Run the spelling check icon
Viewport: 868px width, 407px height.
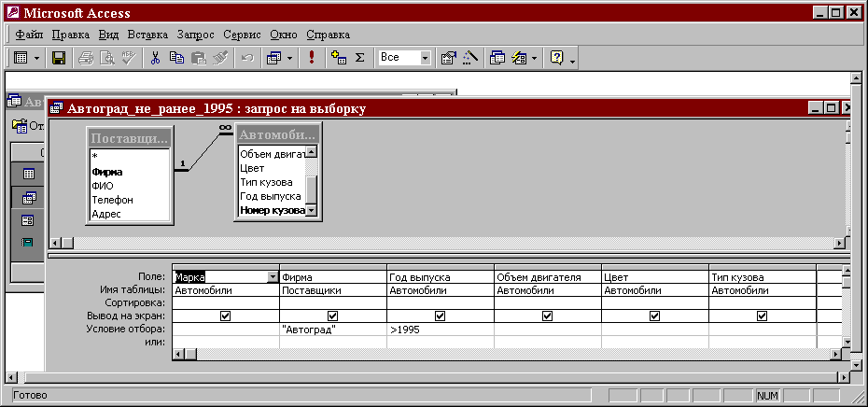click(x=128, y=58)
